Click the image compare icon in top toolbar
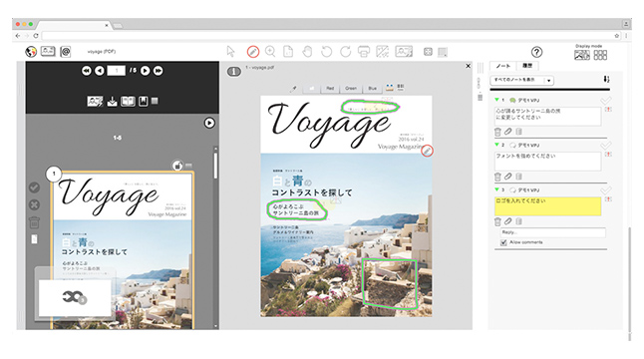 point(404,52)
